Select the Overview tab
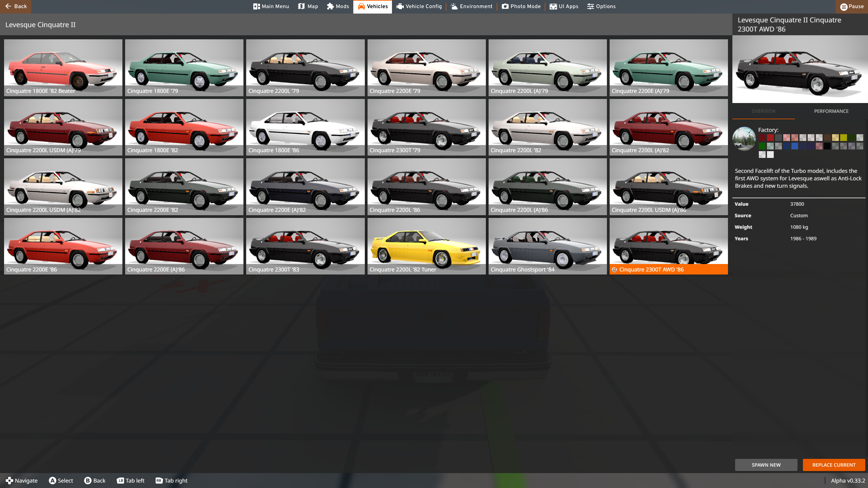The width and height of the screenshot is (868, 488). 763,111
